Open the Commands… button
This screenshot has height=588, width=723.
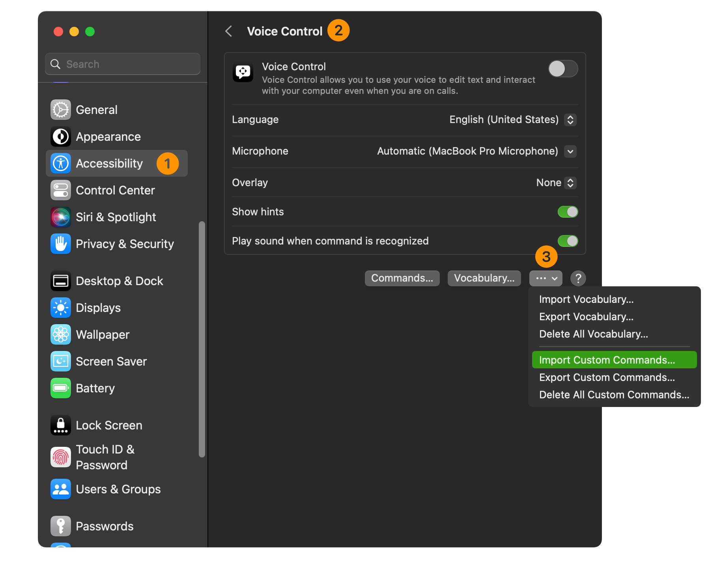point(402,278)
